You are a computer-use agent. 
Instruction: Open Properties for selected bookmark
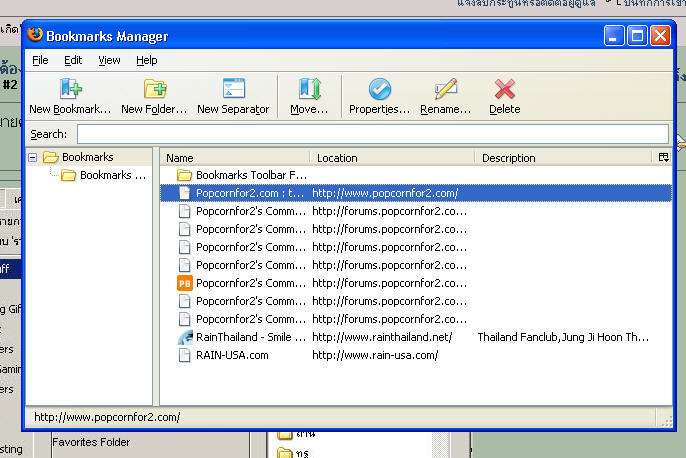(x=379, y=96)
